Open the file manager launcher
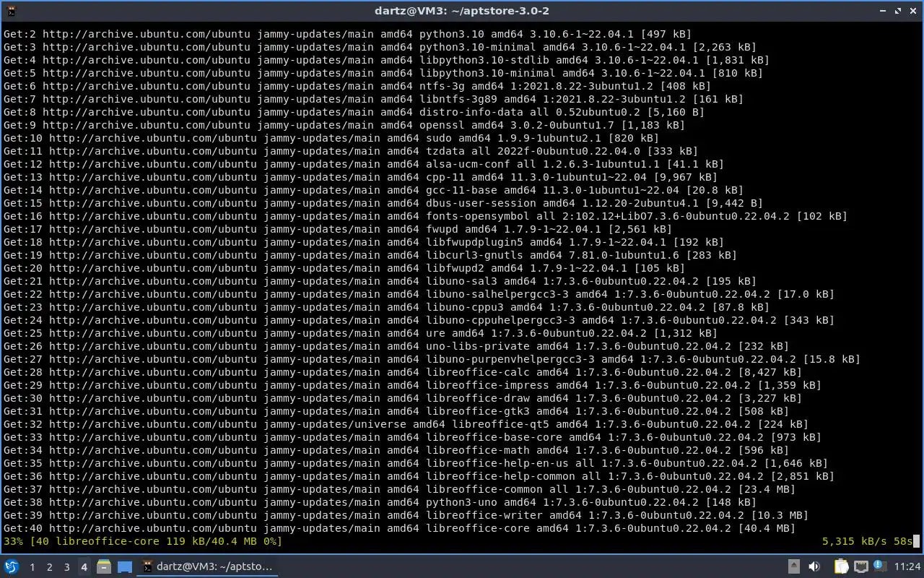 pyautogui.click(x=104, y=567)
